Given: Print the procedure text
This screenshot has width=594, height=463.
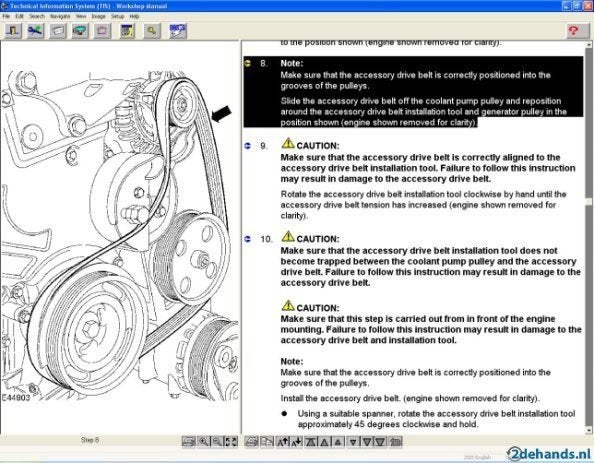Looking at the screenshot, I should tap(251, 441).
